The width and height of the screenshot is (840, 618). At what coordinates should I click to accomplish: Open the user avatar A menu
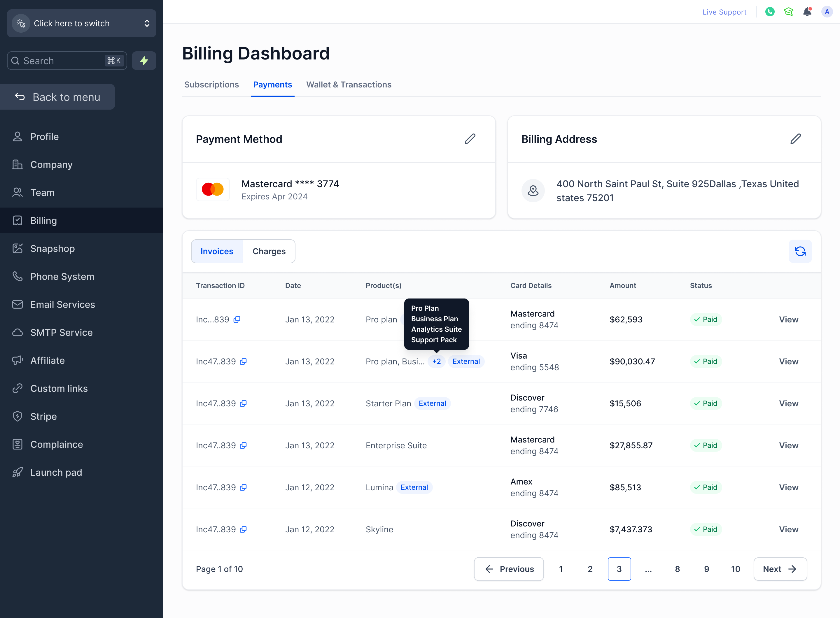click(827, 12)
